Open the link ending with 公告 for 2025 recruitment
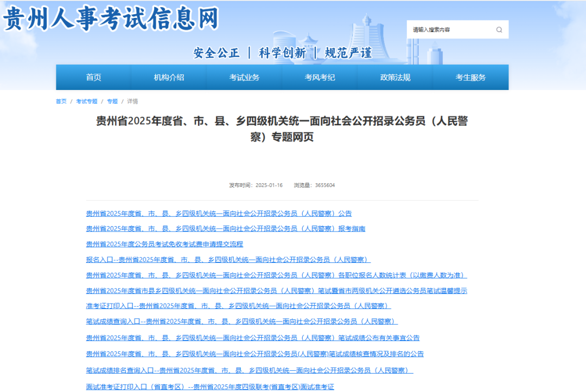The height and width of the screenshot is (392, 586). (x=219, y=214)
